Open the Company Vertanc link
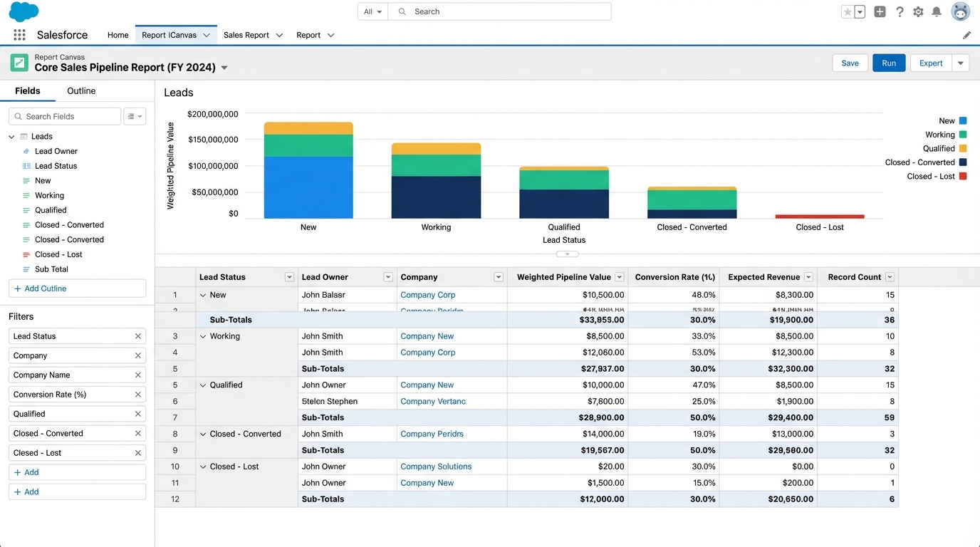 pos(432,401)
